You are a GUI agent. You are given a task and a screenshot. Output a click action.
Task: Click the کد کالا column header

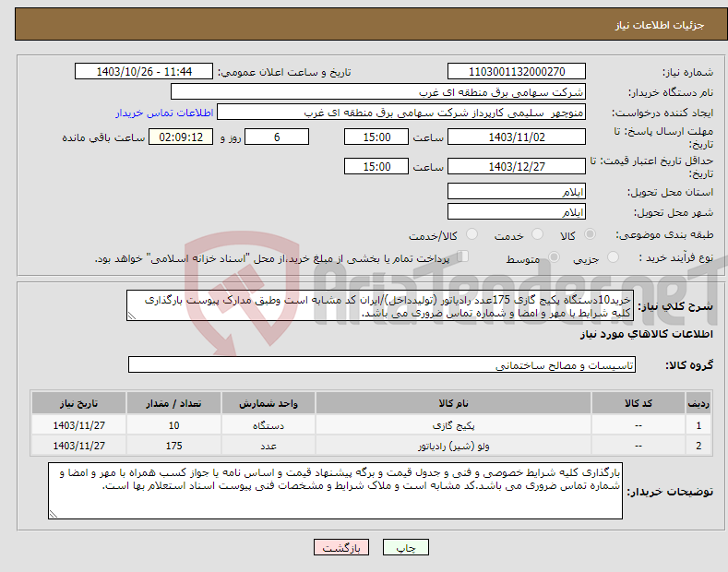(x=638, y=403)
